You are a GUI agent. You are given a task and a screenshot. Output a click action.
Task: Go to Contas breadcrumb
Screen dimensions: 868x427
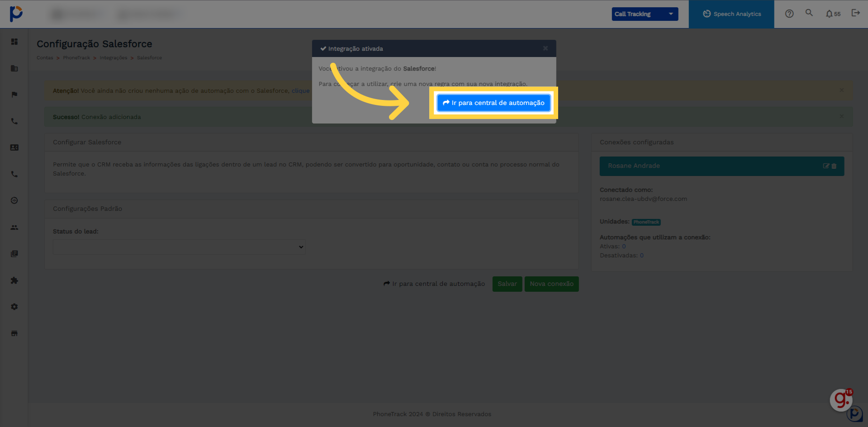(45, 58)
